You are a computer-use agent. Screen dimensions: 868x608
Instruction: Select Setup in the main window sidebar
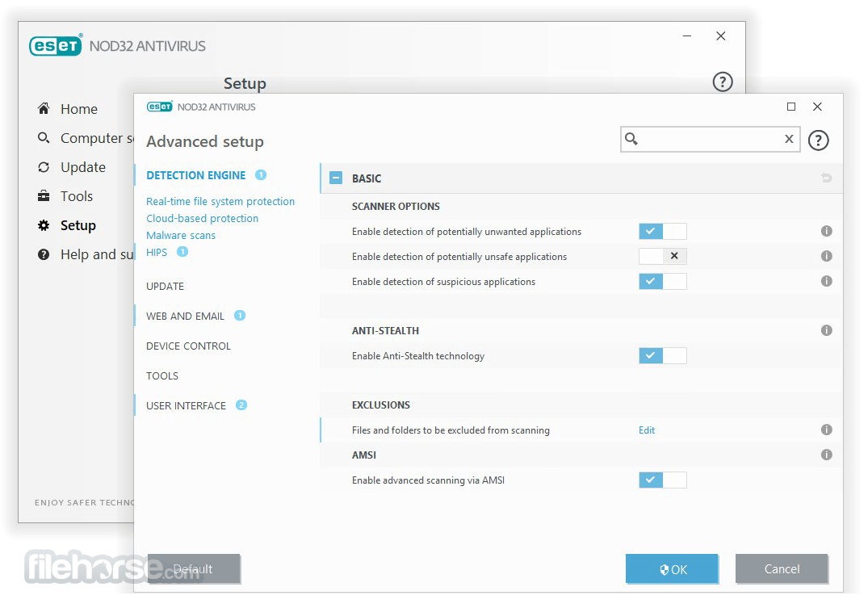(x=78, y=225)
